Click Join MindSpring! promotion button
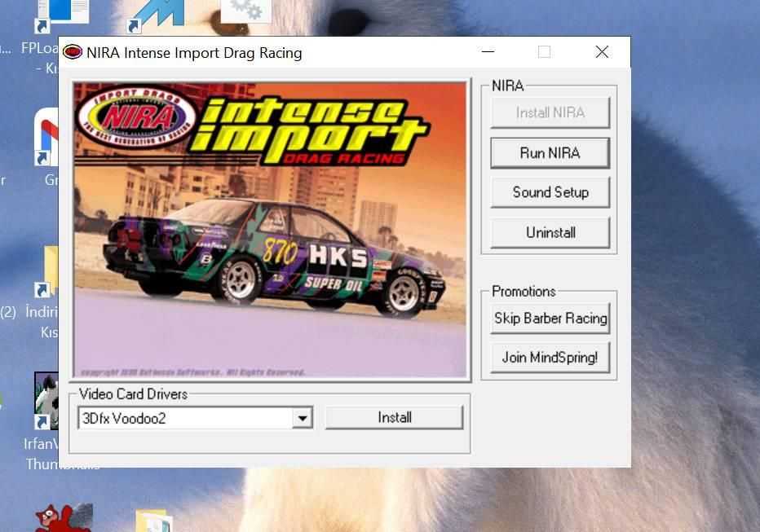 550,358
